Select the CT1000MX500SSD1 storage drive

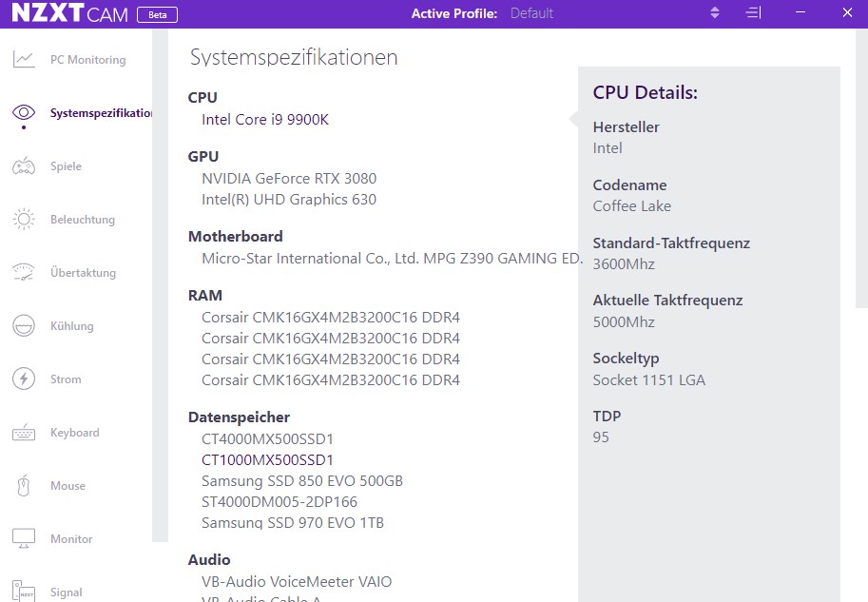[267, 459]
